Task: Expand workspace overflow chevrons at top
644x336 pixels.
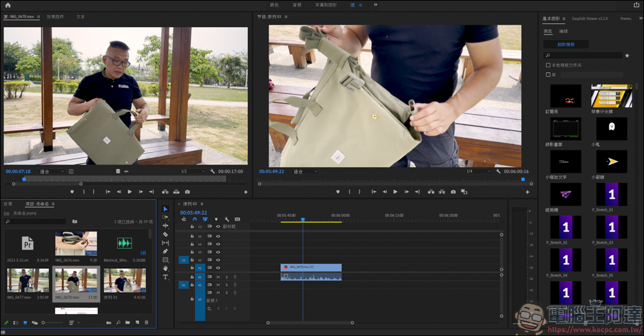Action: point(375,5)
